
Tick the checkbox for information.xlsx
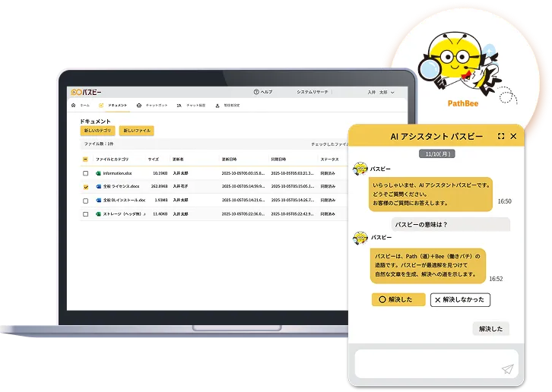(x=85, y=173)
